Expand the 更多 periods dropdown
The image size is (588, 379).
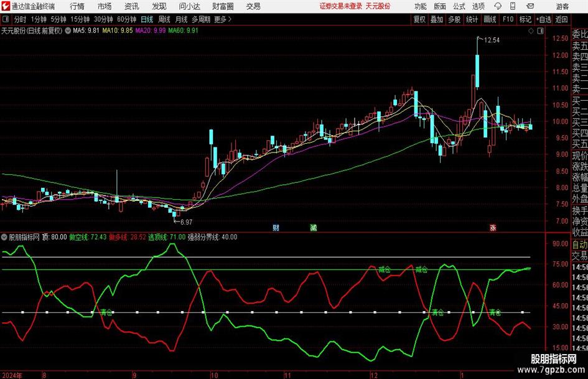[x=223, y=19]
